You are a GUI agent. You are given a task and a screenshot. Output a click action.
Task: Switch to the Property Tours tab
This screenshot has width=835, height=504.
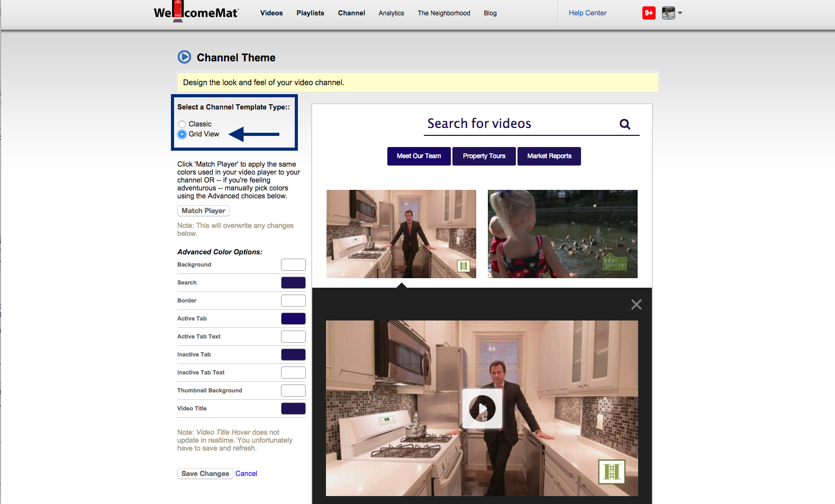pyautogui.click(x=484, y=156)
